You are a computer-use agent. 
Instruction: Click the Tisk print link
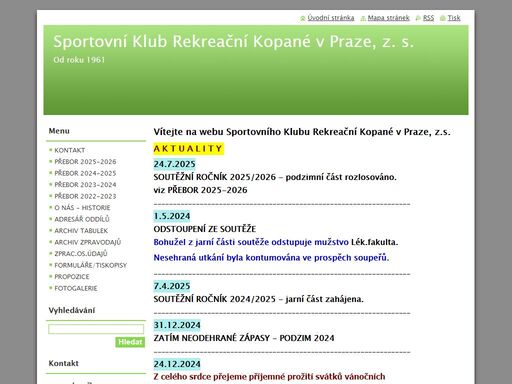click(454, 18)
